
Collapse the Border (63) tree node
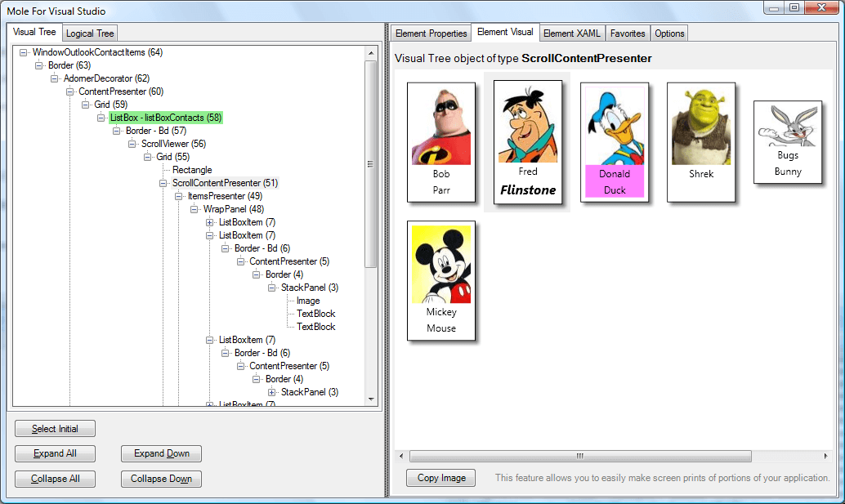pyautogui.click(x=38, y=65)
